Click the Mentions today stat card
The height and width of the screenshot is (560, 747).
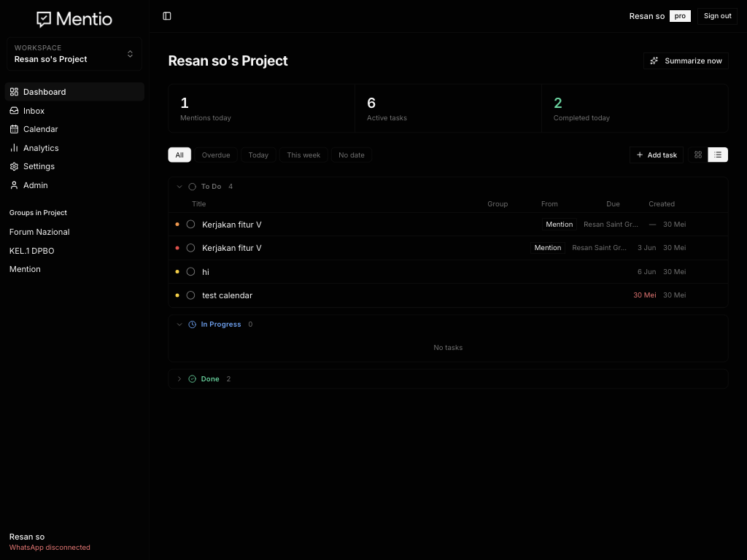[262, 109]
